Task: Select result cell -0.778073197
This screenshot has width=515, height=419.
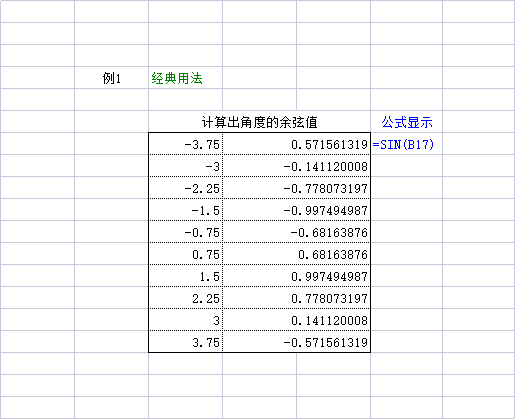Action: click(x=296, y=188)
